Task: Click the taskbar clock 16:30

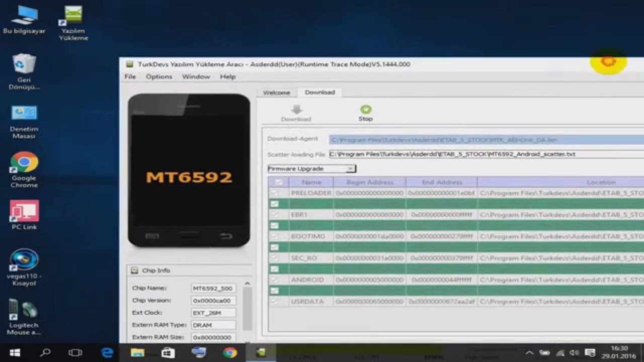Action: [619, 352]
